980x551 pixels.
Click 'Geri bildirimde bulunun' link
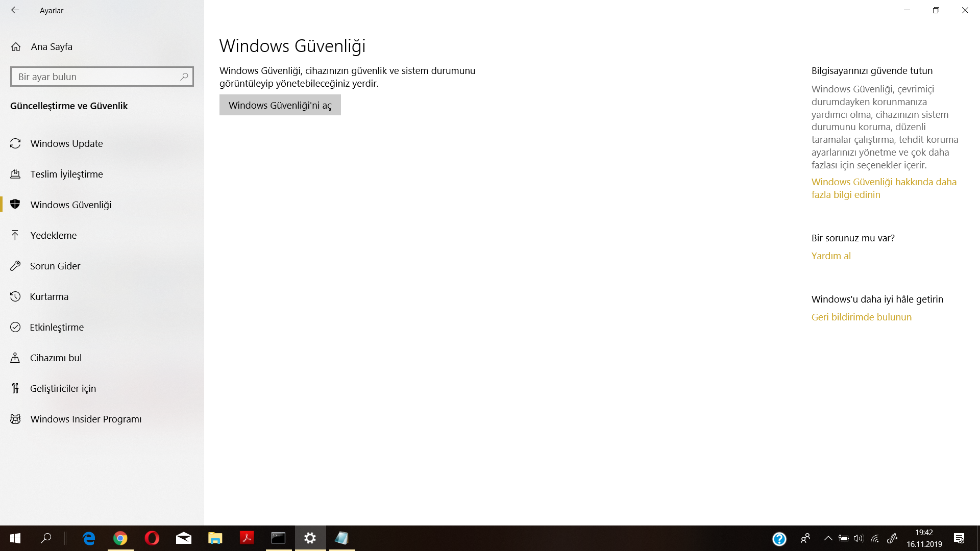click(862, 317)
